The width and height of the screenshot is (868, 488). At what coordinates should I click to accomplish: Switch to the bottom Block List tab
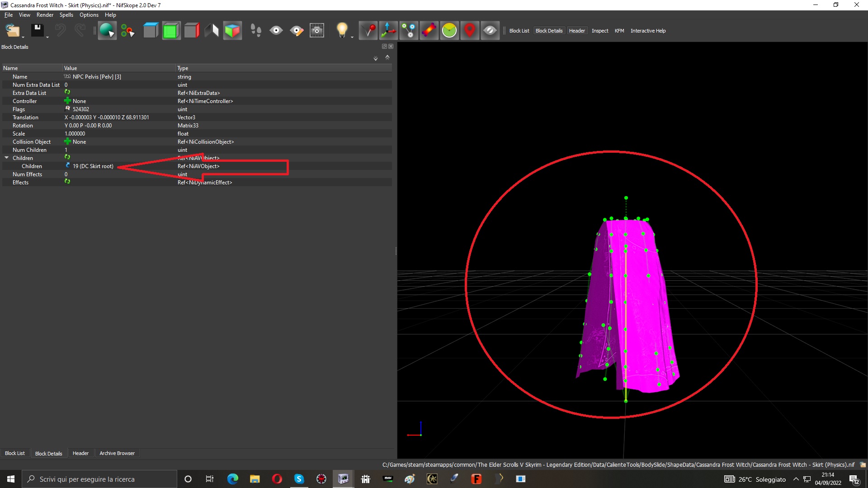(x=15, y=453)
